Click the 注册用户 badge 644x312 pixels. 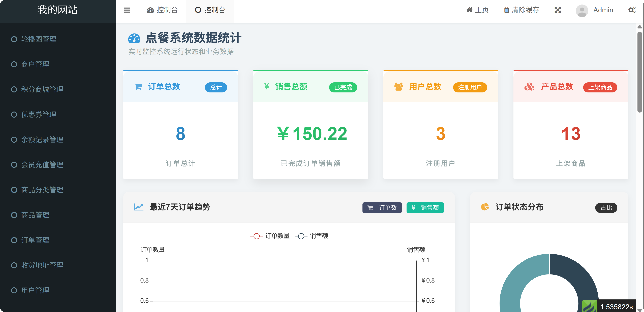tap(470, 87)
